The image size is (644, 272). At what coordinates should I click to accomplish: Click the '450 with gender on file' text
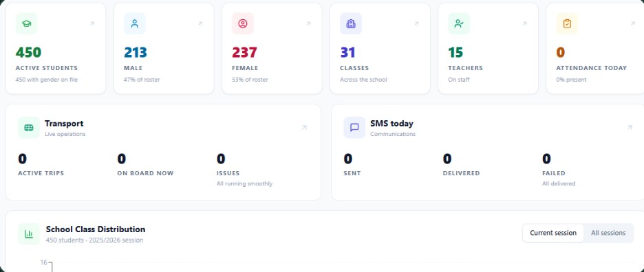point(46,80)
